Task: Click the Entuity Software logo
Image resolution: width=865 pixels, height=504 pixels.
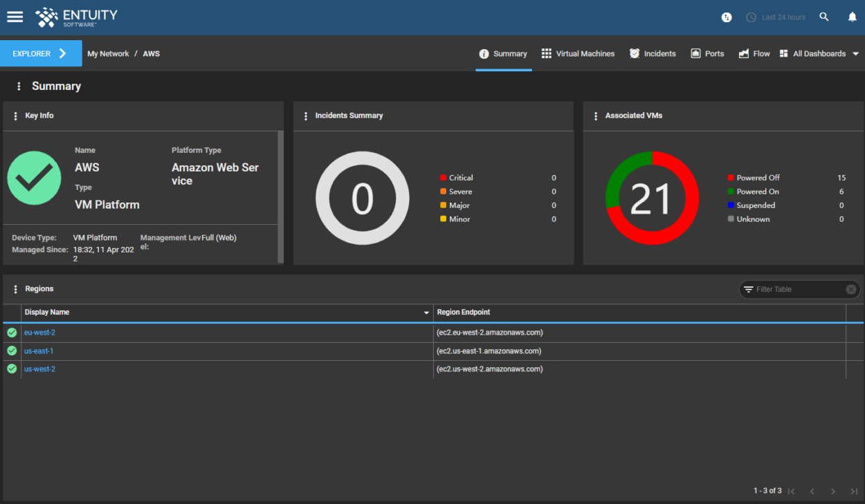Action: [77, 17]
